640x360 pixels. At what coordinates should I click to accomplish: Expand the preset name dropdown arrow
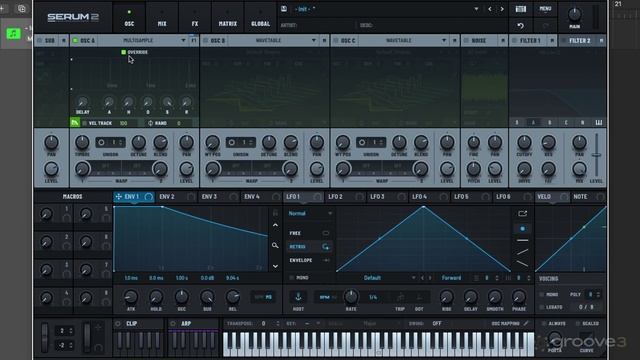pos(476,9)
